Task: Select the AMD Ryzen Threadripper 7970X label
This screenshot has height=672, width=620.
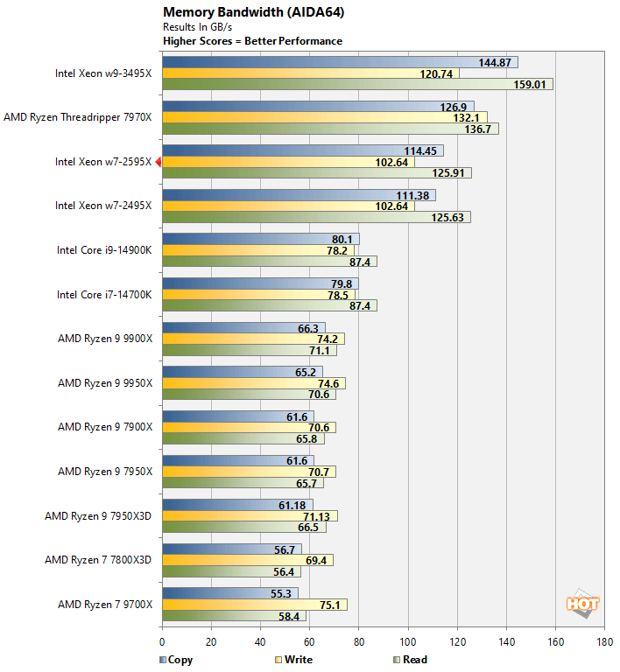Action: pyautogui.click(x=78, y=117)
